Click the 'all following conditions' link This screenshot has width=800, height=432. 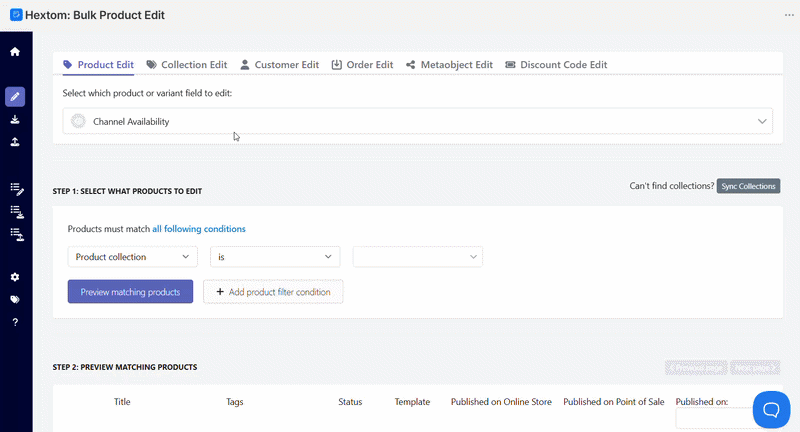(x=199, y=229)
